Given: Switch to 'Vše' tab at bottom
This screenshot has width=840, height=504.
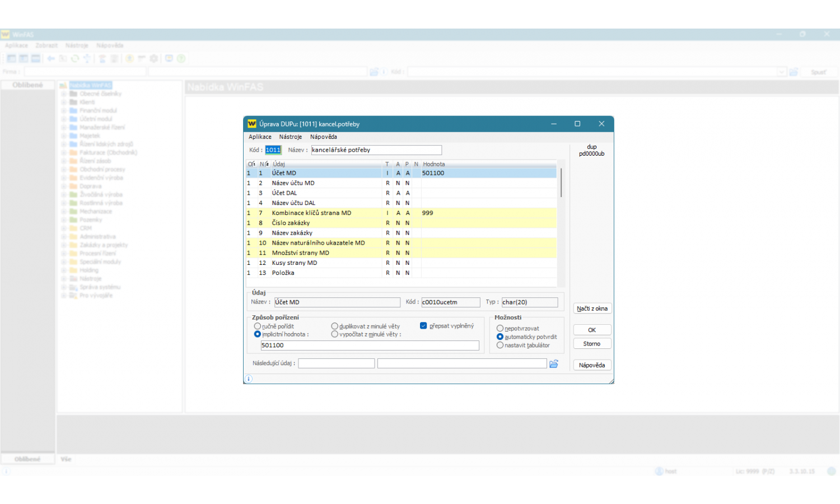Looking at the screenshot, I should click(x=66, y=459).
